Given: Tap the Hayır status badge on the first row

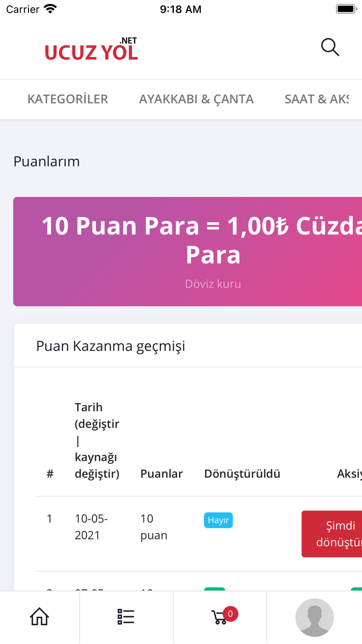Looking at the screenshot, I should [218, 520].
